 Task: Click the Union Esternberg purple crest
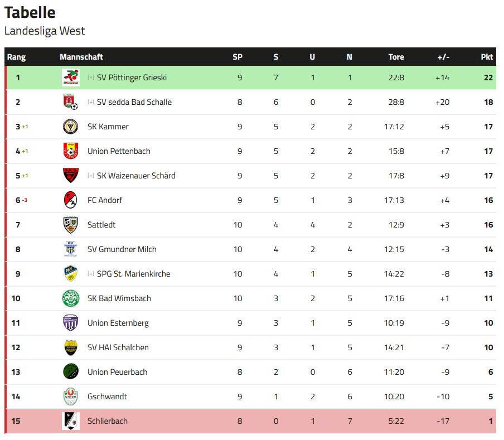[71, 323]
